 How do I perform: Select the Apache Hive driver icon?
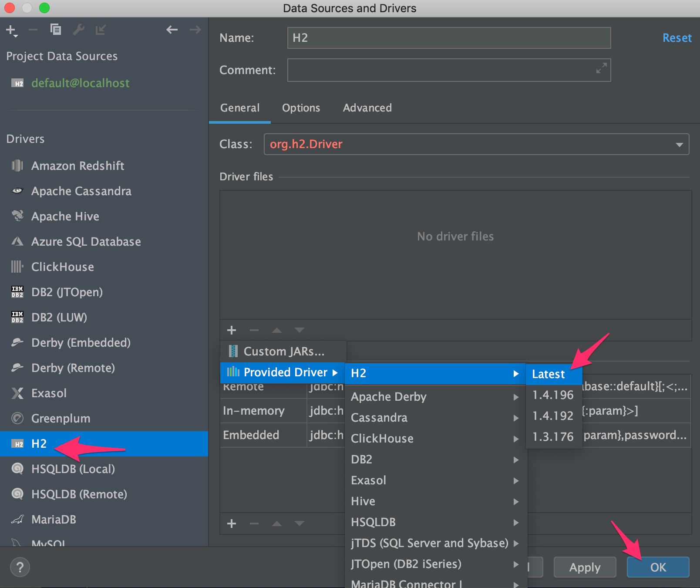click(x=17, y=216)
